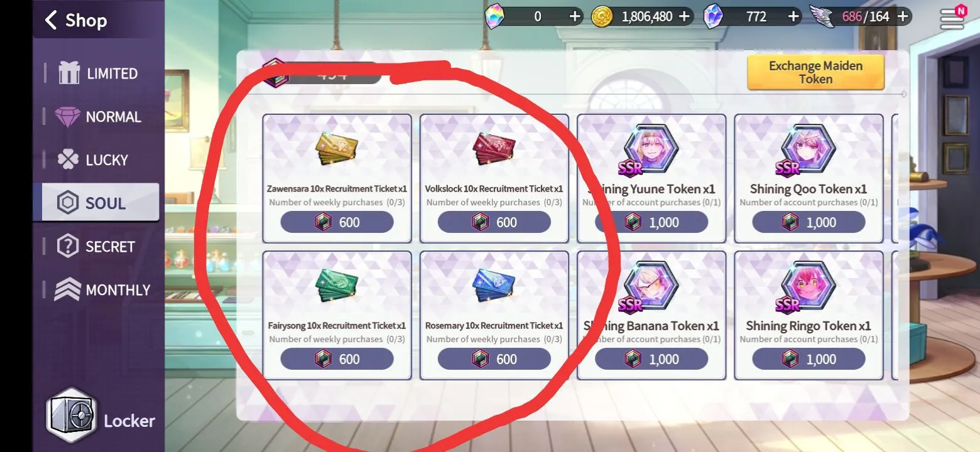Buy Volkslock ticket for 600

[494, 222]
